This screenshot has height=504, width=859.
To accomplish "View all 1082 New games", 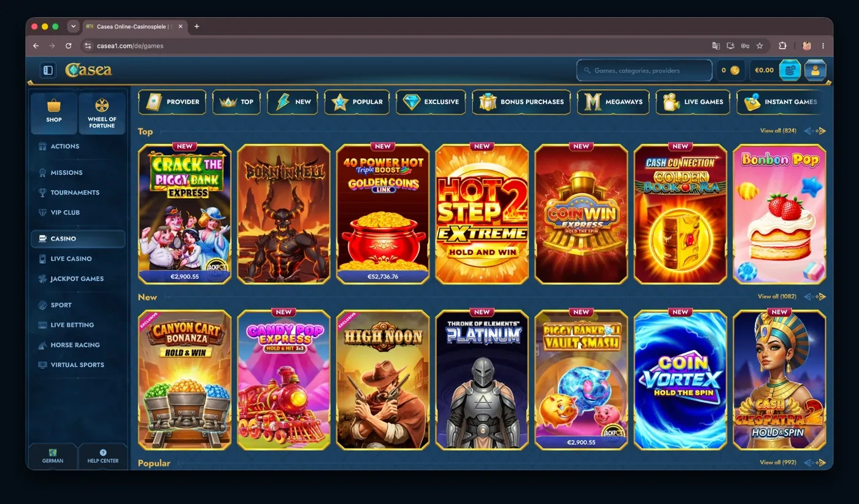I will [x=777, y=296].
